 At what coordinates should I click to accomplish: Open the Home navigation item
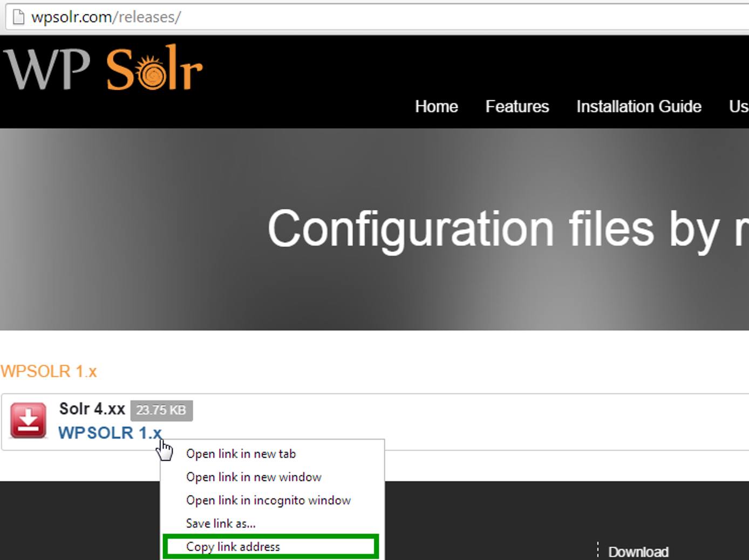pyautogui.click(x=436, y=107)
